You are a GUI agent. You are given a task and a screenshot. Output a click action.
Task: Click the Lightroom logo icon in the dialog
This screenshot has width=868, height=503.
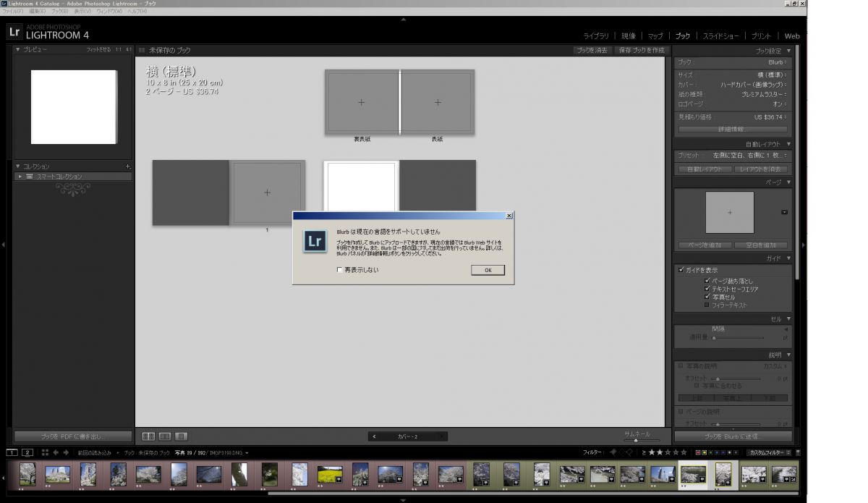pos(314,240)
